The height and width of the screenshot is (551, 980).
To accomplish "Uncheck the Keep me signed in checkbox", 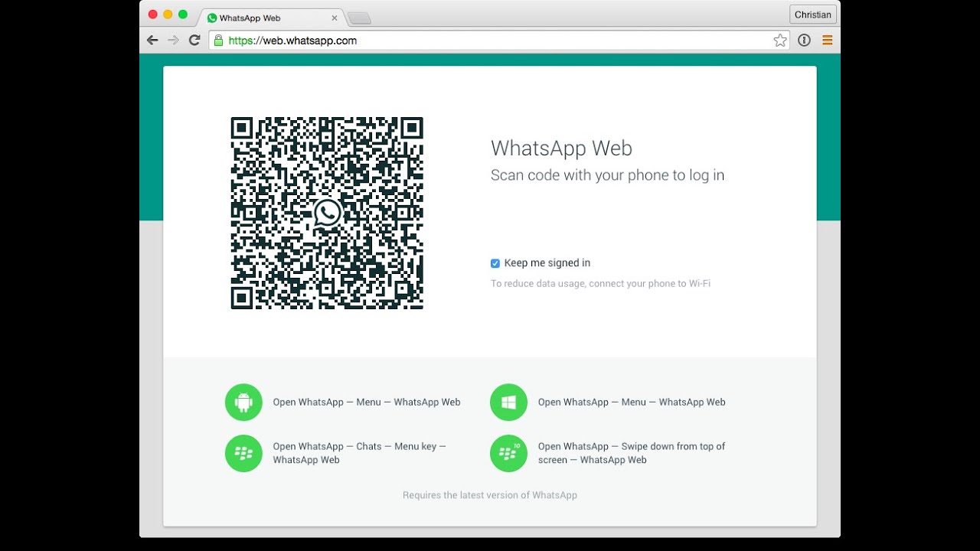I will point(495,263).
